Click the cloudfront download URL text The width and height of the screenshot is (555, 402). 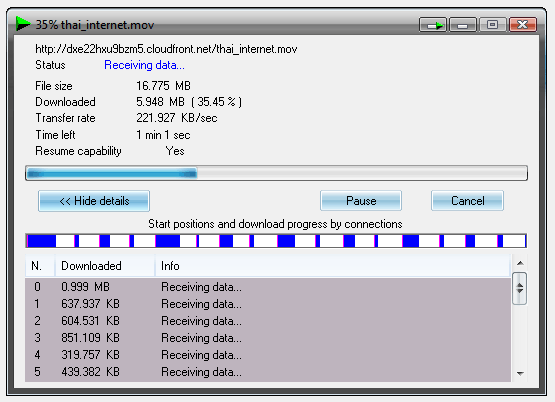pyautogui.click(x=166, y=49)
